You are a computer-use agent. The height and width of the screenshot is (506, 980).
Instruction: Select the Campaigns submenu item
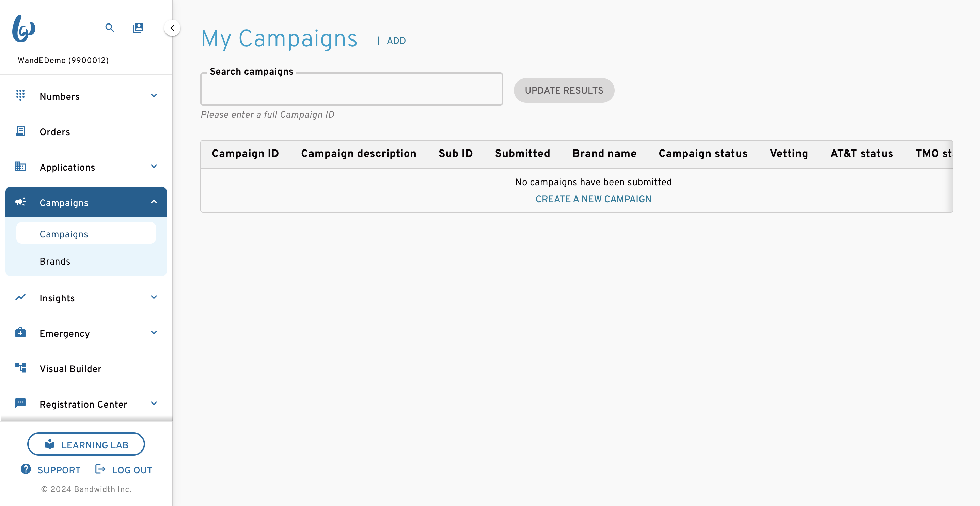click(x=86, y=233)
